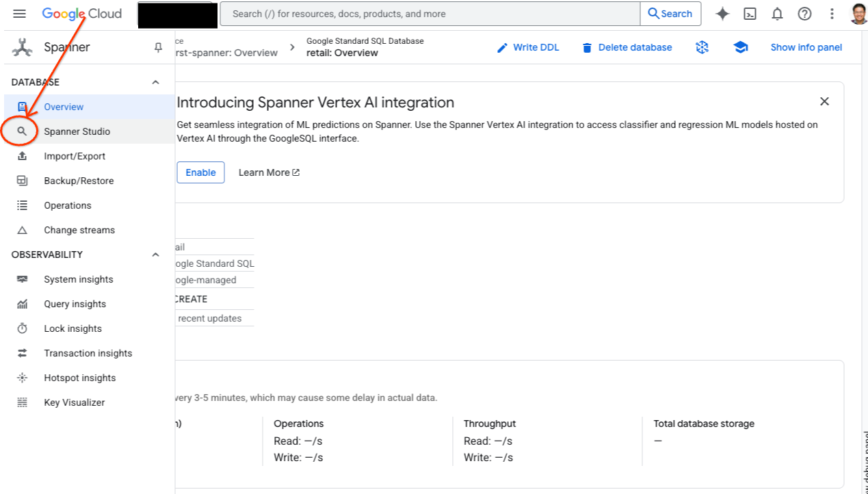Open the main navigation hamburger menu
This screenshot has height=494, width=868.
(19, 14)
